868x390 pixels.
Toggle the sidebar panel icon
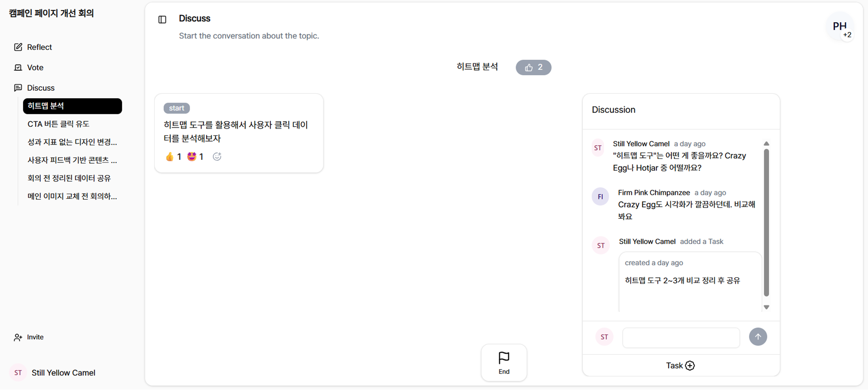162,20
